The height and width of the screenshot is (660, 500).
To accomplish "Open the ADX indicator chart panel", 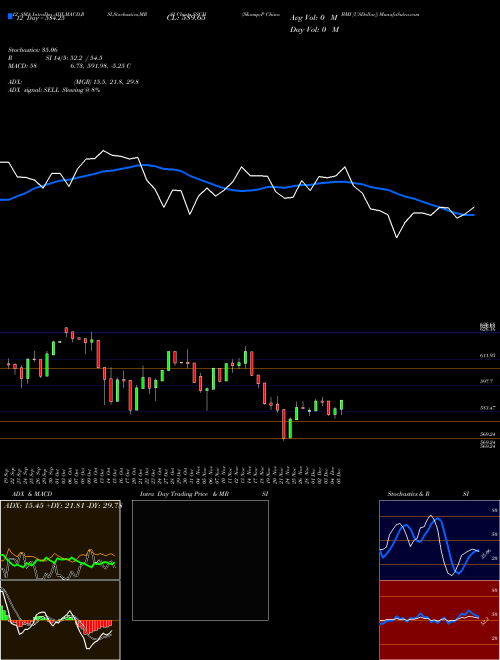I will pyautogui.click(x=60, y=540).
